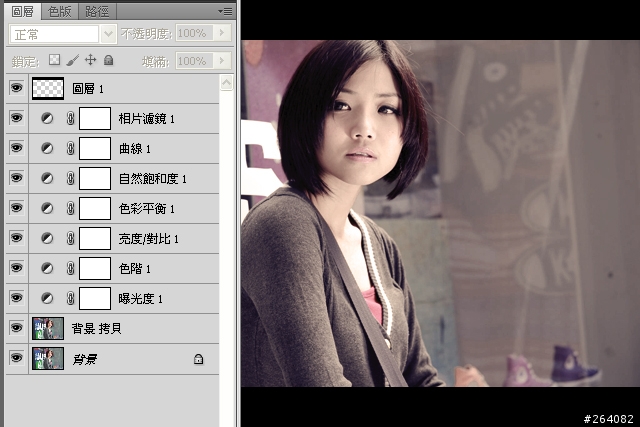Select layer name 相片濾鏡 1

[147, 119]
